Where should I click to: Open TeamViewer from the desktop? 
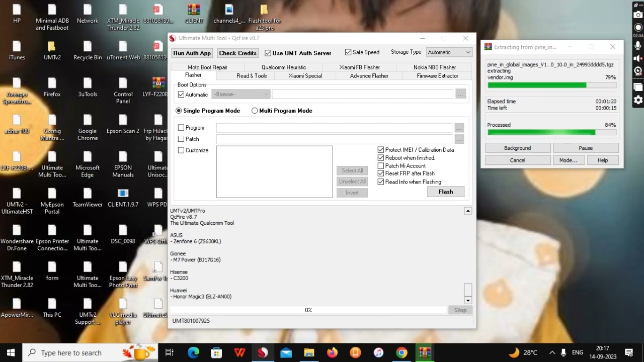tap(87, 194)
